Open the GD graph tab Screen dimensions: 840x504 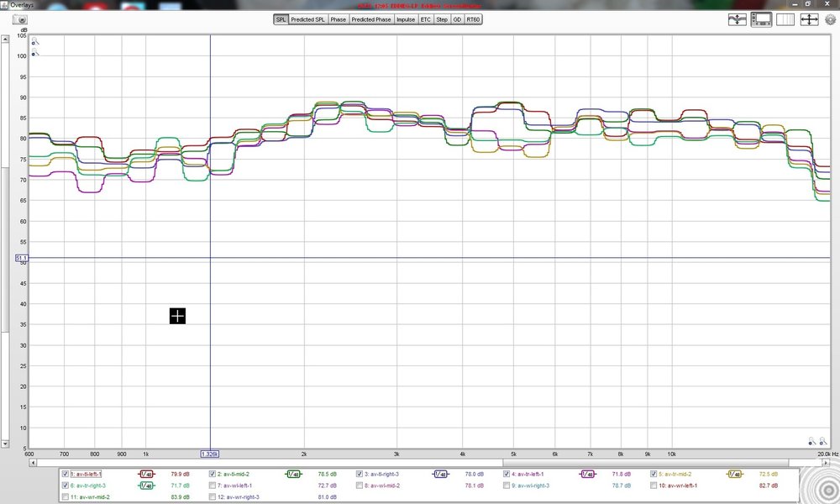(x=457, y=19)
